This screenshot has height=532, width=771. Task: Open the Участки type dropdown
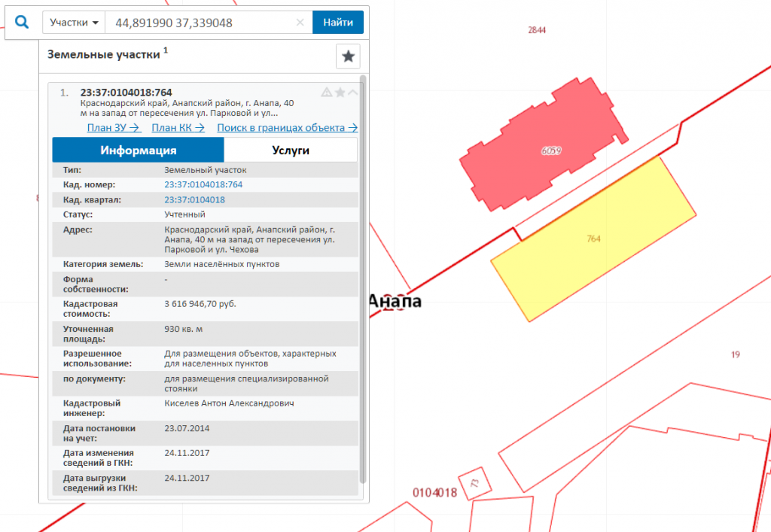pos(74,23)
